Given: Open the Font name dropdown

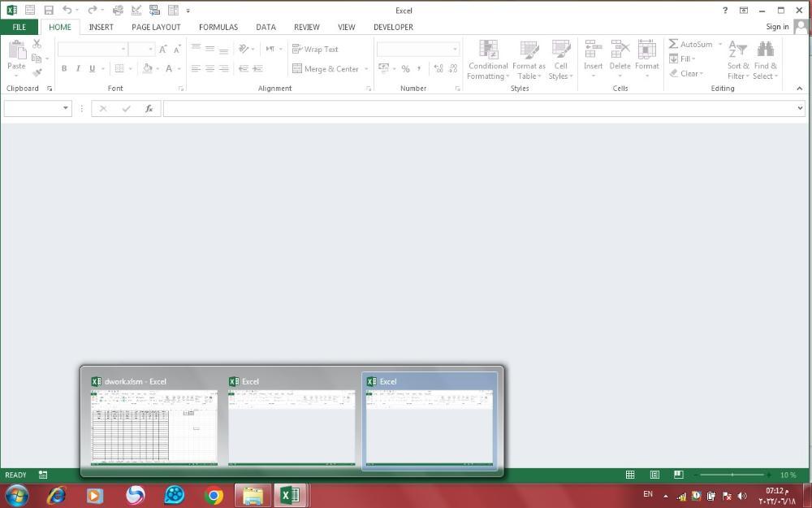Looking at the screenshot, I should 123,50.
